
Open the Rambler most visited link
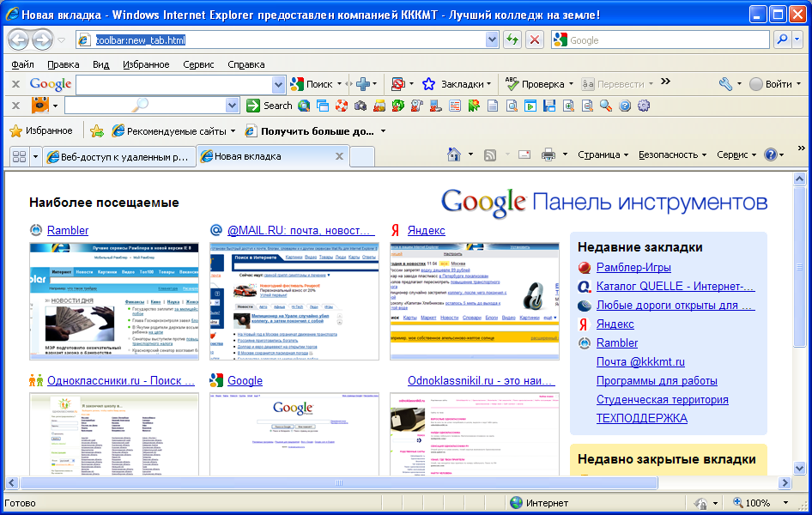coord(68,230)
